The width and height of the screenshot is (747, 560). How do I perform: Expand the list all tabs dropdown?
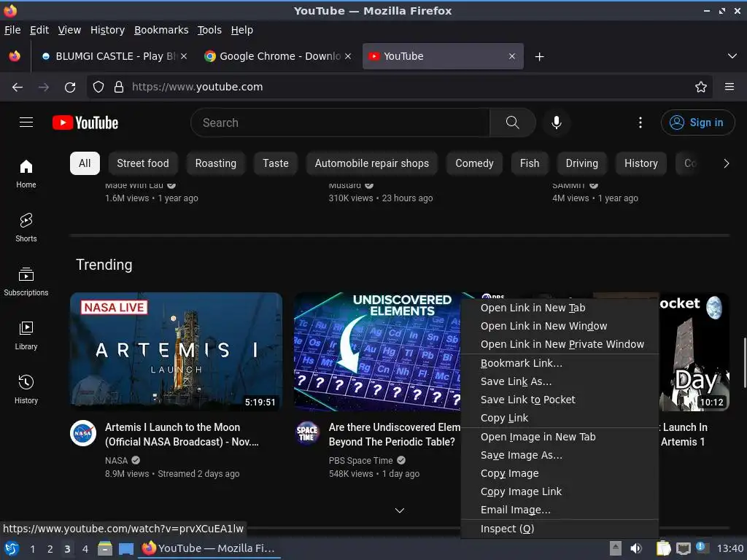click(732, 56)
